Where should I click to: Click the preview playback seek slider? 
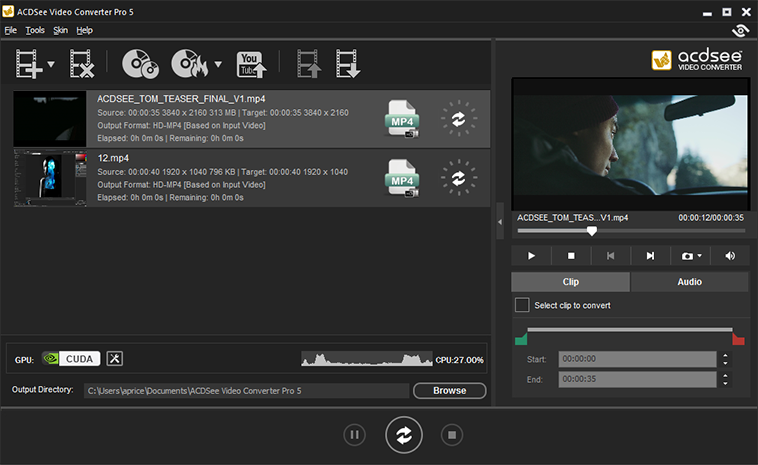click(630, 231)
